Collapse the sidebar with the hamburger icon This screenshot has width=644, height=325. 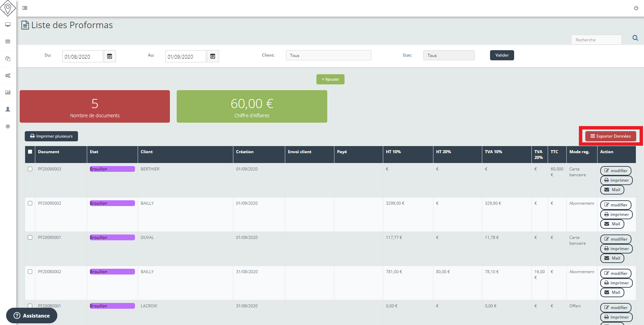click(24, 8)
